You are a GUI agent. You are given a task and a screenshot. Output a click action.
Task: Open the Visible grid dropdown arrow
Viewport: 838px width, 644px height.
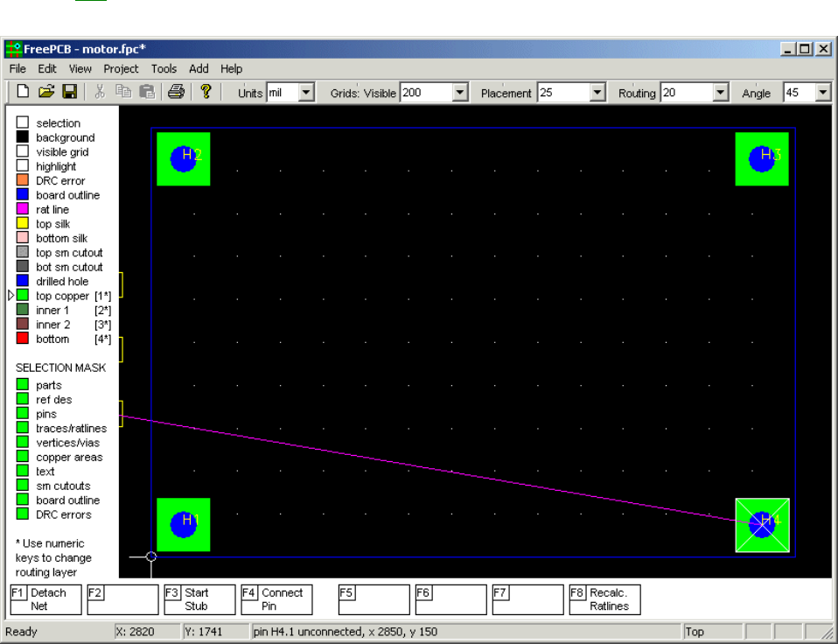click(460, 93)
